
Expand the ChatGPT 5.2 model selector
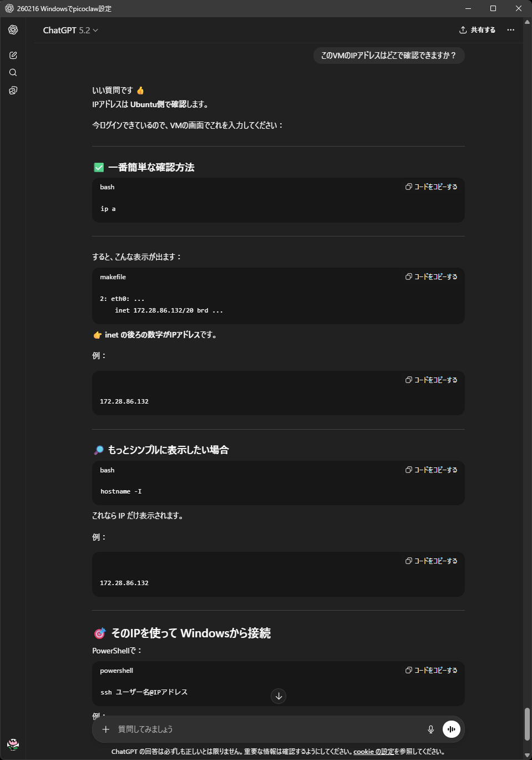click(70, 31)
